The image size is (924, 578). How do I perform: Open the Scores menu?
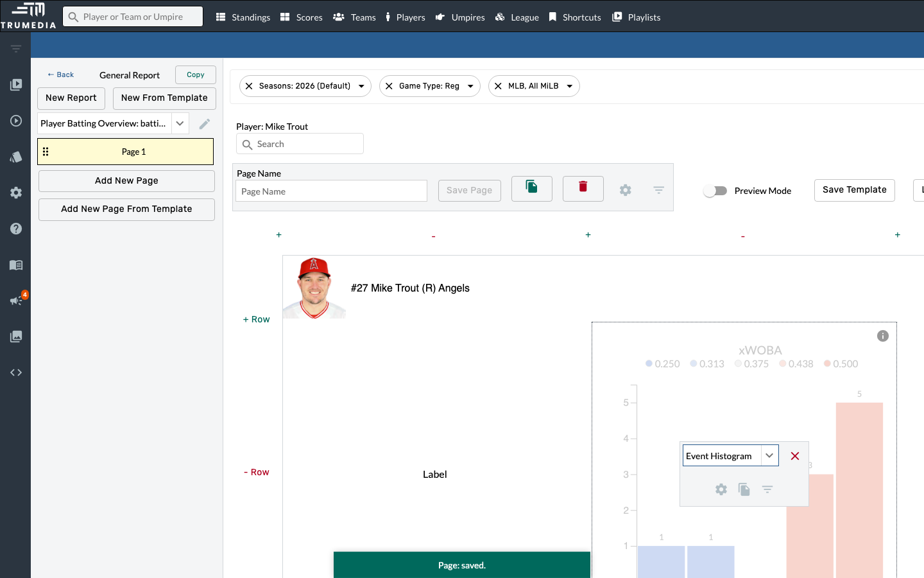302,17
